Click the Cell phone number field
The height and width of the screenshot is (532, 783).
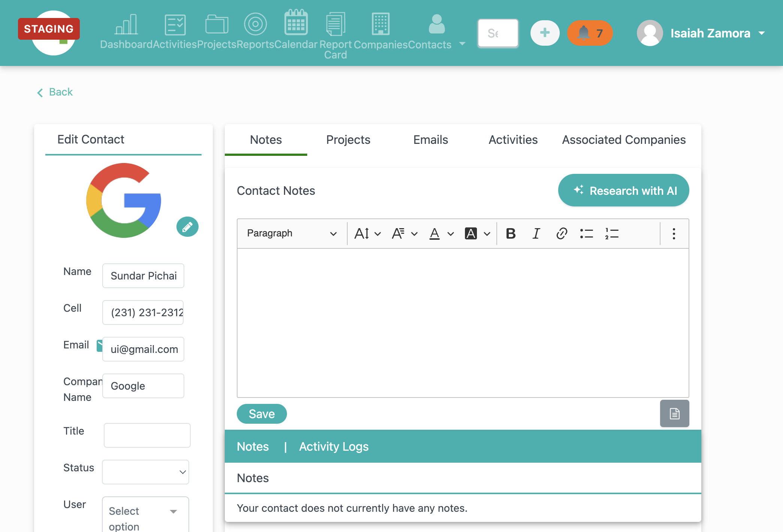pyautogui.click(x=143, y=312)
